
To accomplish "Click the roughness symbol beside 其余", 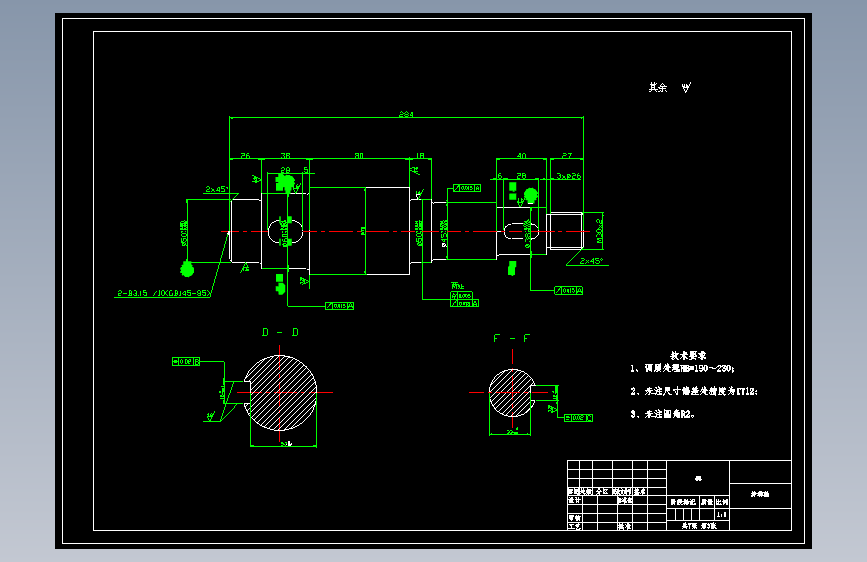I will [686, 87].
